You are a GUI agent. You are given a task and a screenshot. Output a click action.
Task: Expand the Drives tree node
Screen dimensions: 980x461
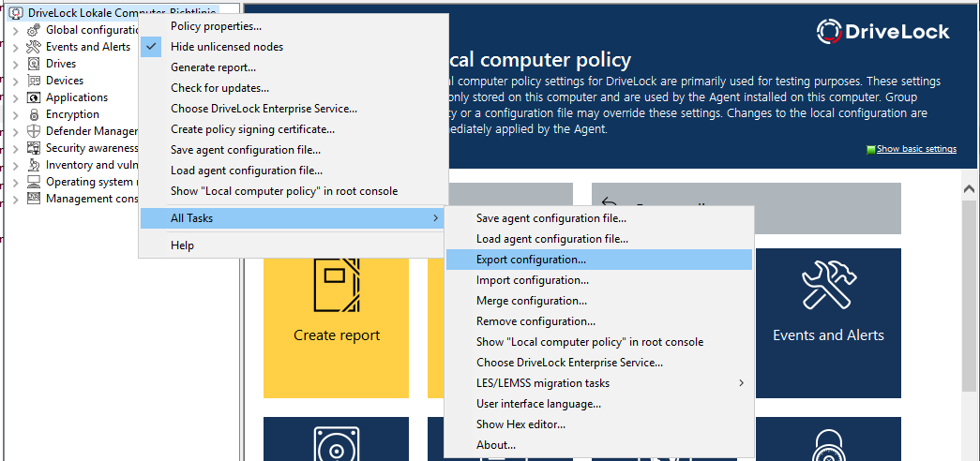click(16, 64)
